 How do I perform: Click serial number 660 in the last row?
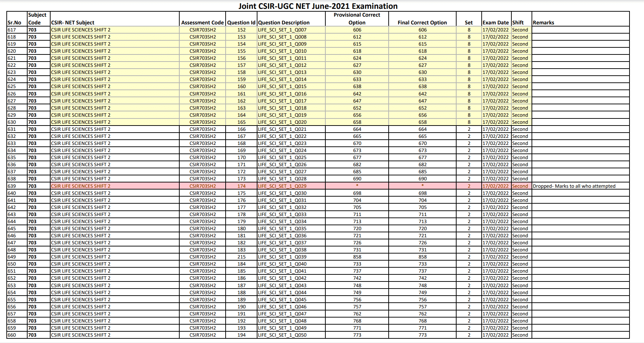(x=12, y=335)
